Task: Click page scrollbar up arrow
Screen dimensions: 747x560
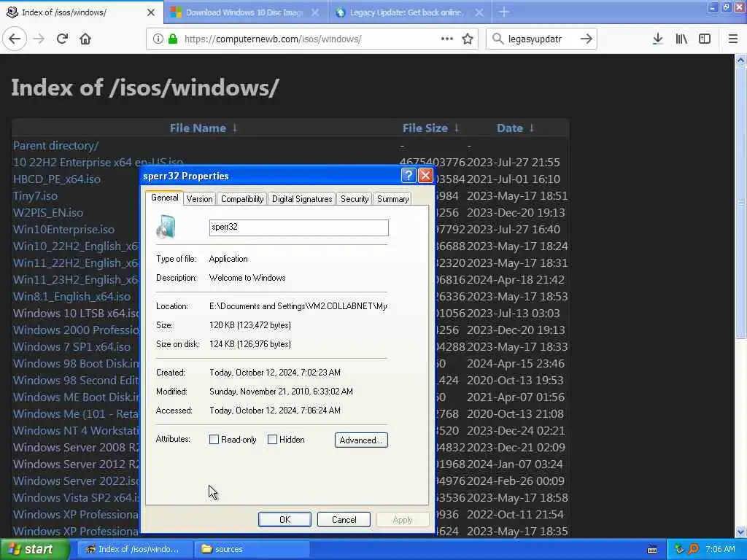Action: [x=740, y=60]
